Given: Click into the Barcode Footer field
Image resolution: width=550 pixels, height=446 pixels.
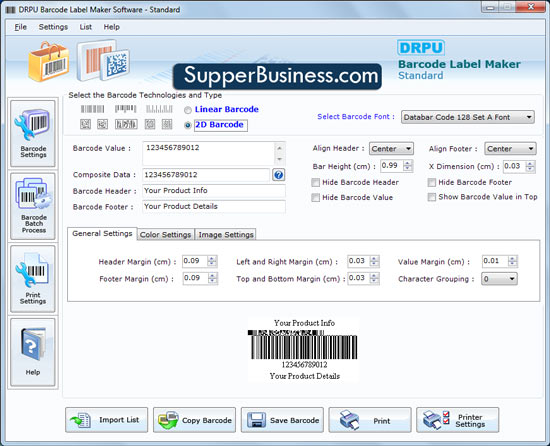Looking at the screenshot, I should [x=214, y=207].
